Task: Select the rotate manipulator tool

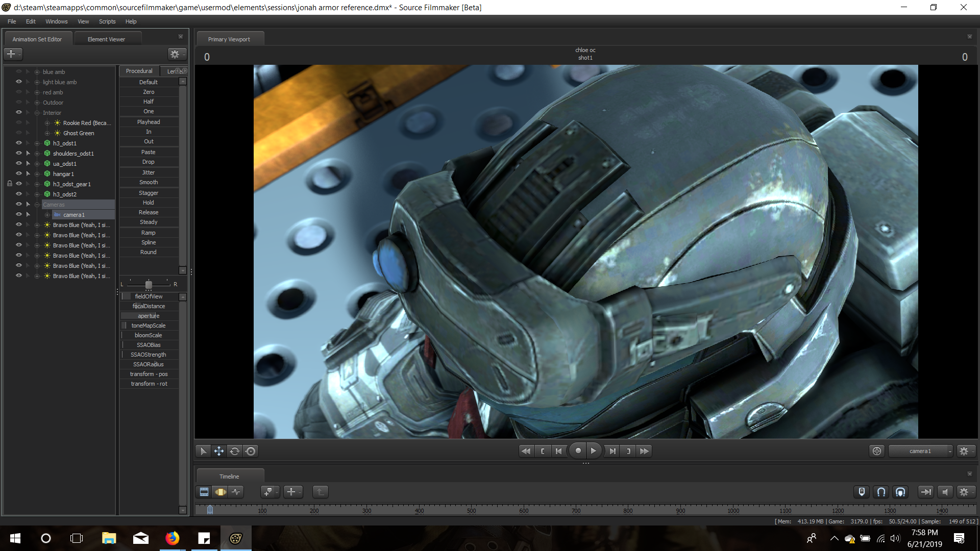Action: pos(234,451)
